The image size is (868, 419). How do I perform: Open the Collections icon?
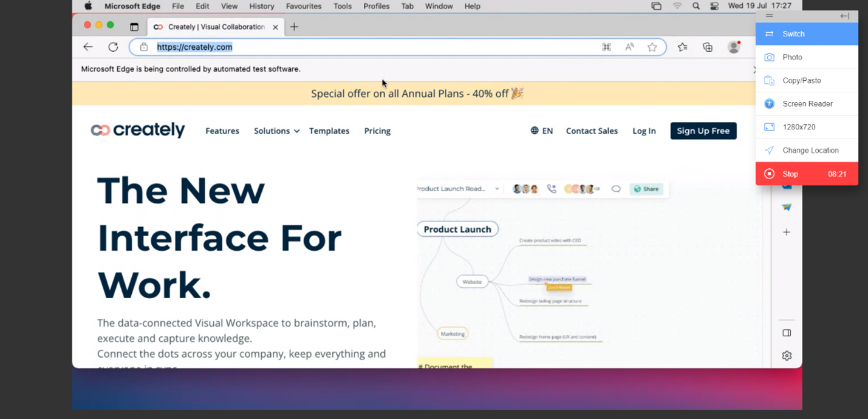[x=708, y=47]
